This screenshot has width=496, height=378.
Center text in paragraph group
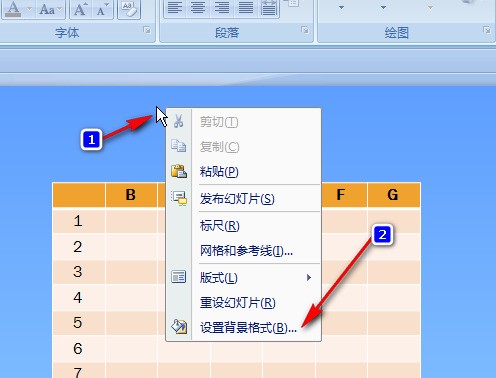coord(198,8)
